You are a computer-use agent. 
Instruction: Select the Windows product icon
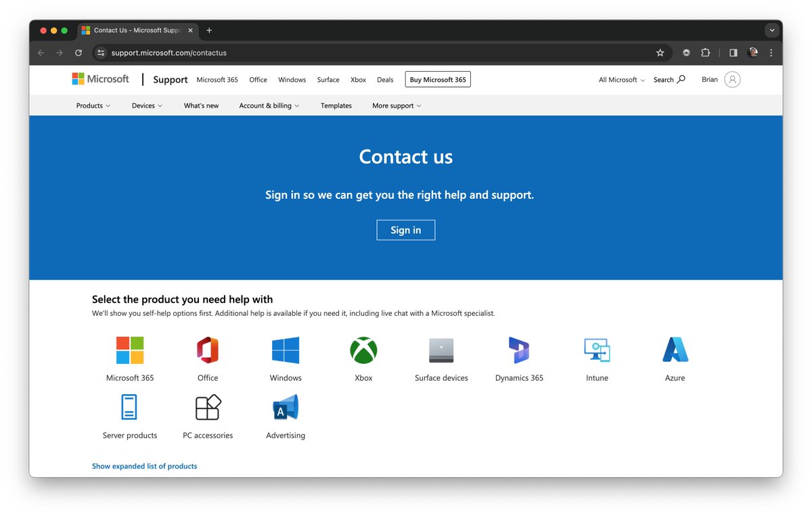tap(286, 350)
